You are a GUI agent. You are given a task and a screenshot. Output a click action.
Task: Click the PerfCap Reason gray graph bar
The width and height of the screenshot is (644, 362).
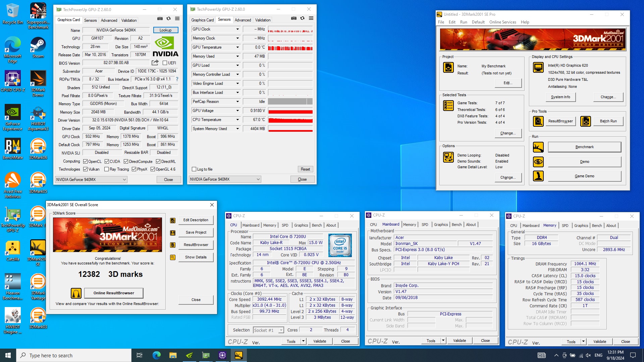(290, 102)
